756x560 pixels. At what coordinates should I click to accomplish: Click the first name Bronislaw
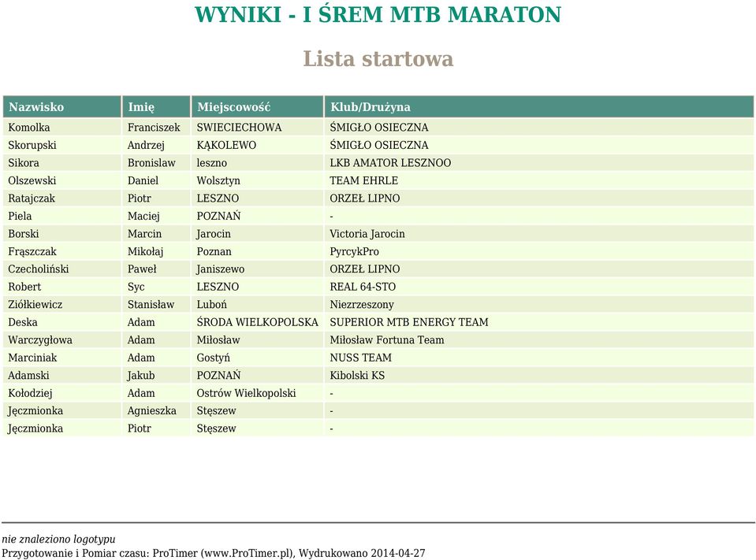[x=151, y=163]
